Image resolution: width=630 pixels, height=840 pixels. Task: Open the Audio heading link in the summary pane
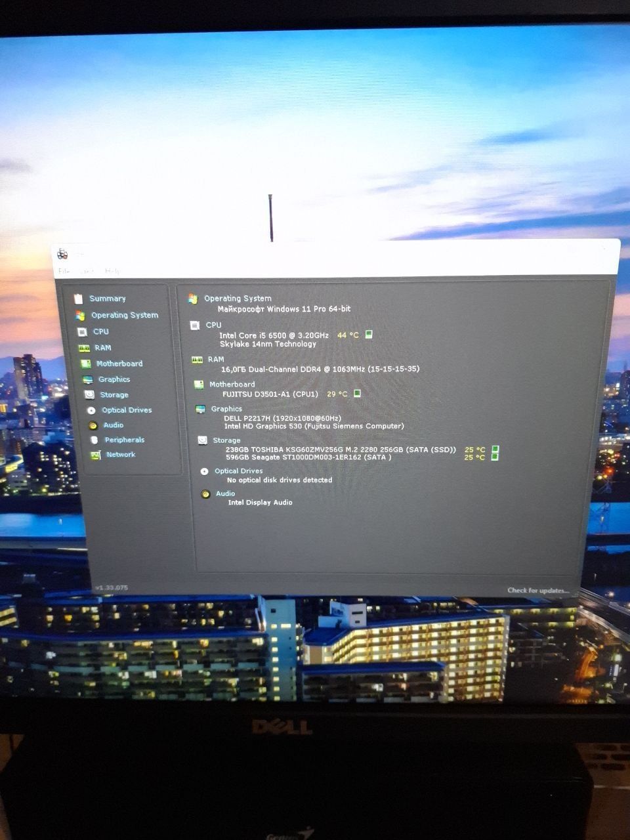[x=225, y=493]
